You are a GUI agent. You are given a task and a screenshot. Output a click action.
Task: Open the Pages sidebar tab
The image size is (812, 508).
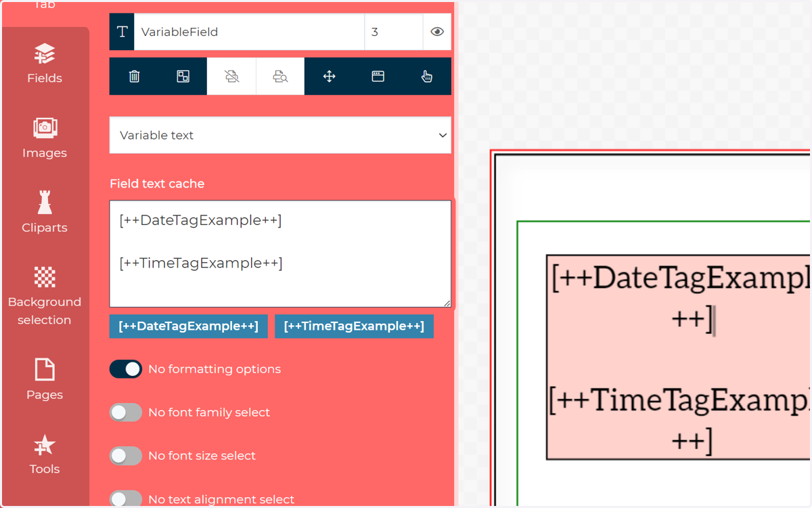coord(45,380)
